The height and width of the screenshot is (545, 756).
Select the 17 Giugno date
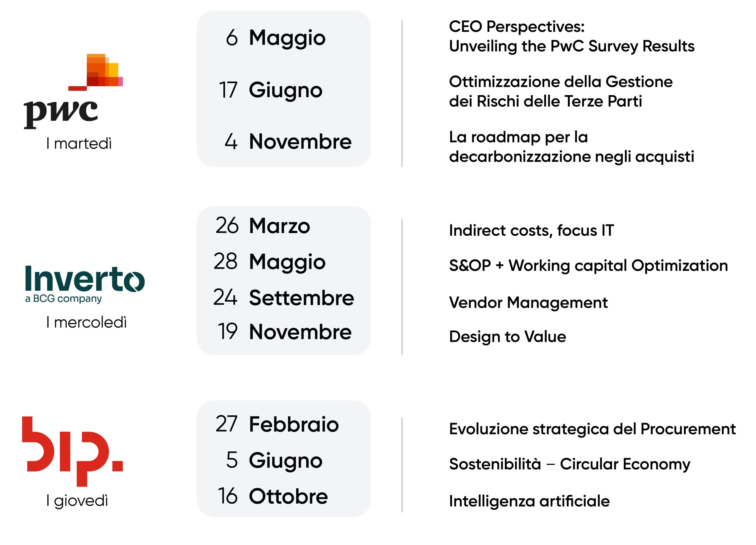coord(270,90)
